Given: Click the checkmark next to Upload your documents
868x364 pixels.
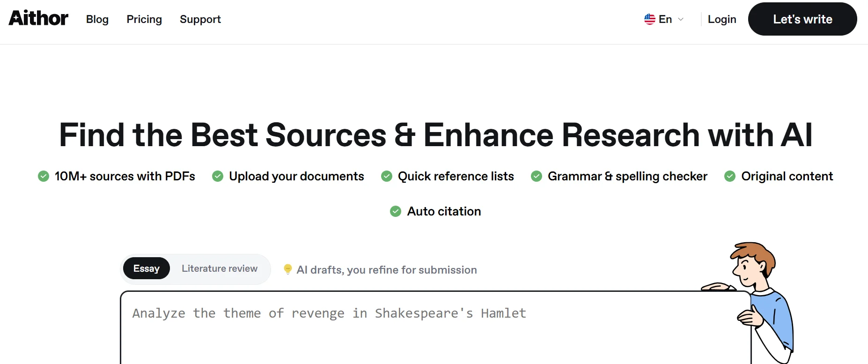Looking at the screenshot, I should coord(218,176).
